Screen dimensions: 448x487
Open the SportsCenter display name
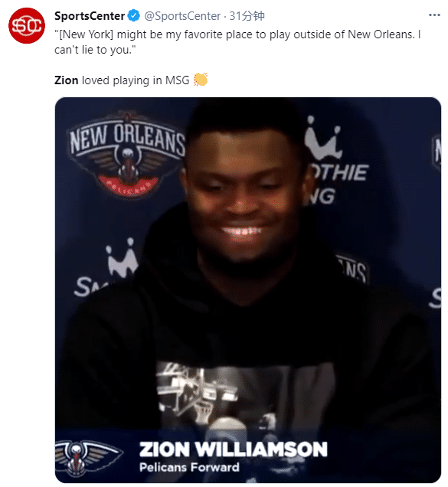point(90,16)
